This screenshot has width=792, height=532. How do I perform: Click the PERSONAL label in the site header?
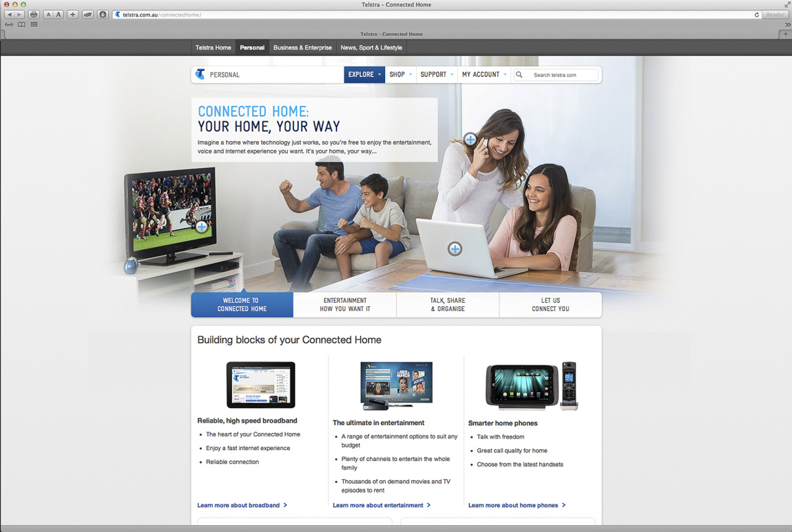(225, 75)
